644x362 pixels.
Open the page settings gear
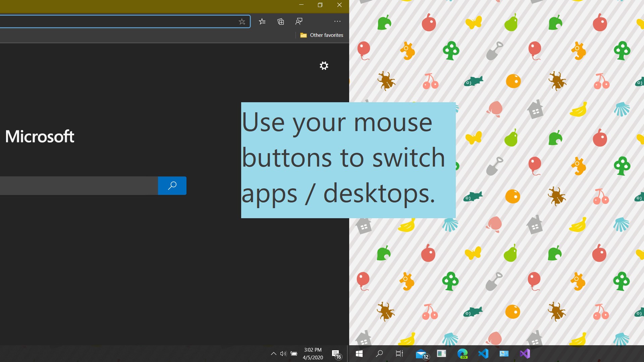tap(324, 66)
